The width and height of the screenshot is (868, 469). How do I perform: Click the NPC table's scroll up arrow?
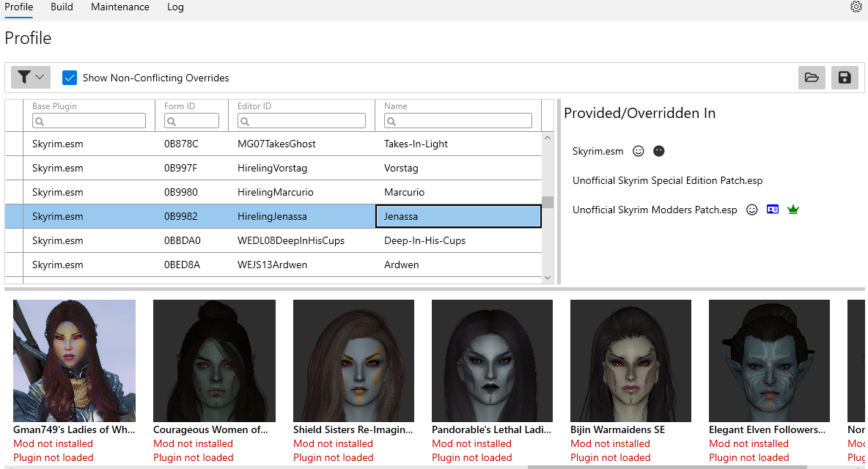[x=548, y=138]
